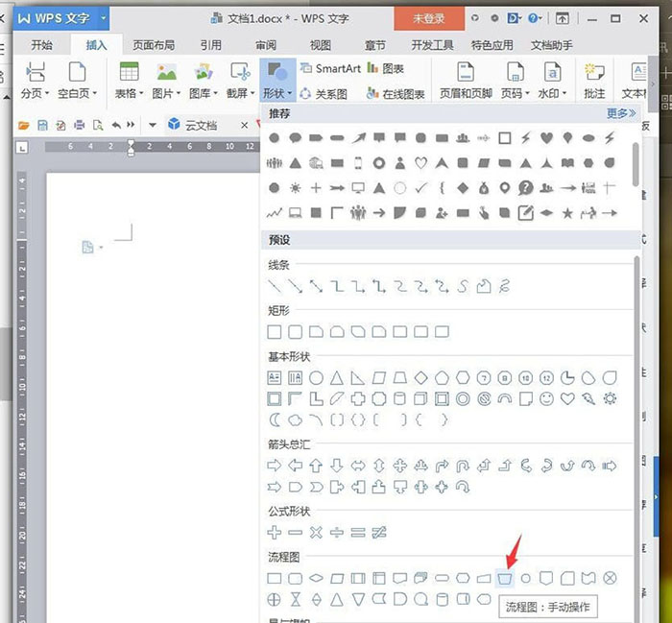Click the 未登录 login button
The height and width of the screenshot is (623, 672).
tap(429, 18)
